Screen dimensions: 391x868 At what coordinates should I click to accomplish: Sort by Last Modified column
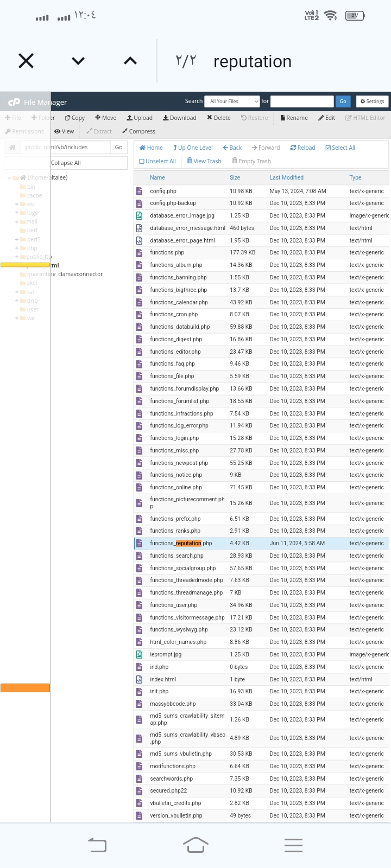tap(287, 177)
